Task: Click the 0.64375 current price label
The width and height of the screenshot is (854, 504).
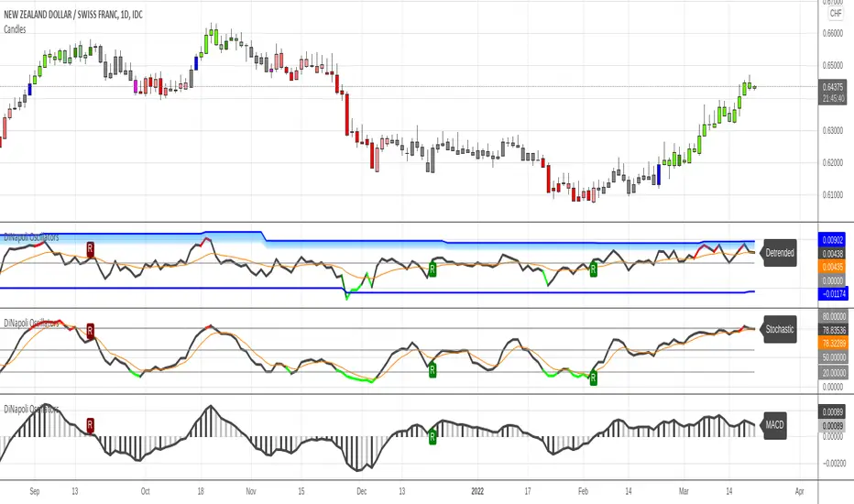Action: (x=835, y=86)
